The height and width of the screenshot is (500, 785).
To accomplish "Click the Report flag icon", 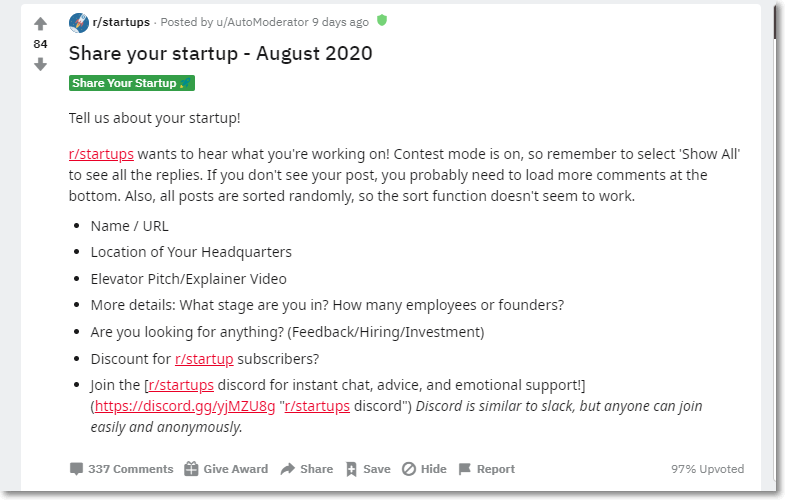I will pos(465,469).
